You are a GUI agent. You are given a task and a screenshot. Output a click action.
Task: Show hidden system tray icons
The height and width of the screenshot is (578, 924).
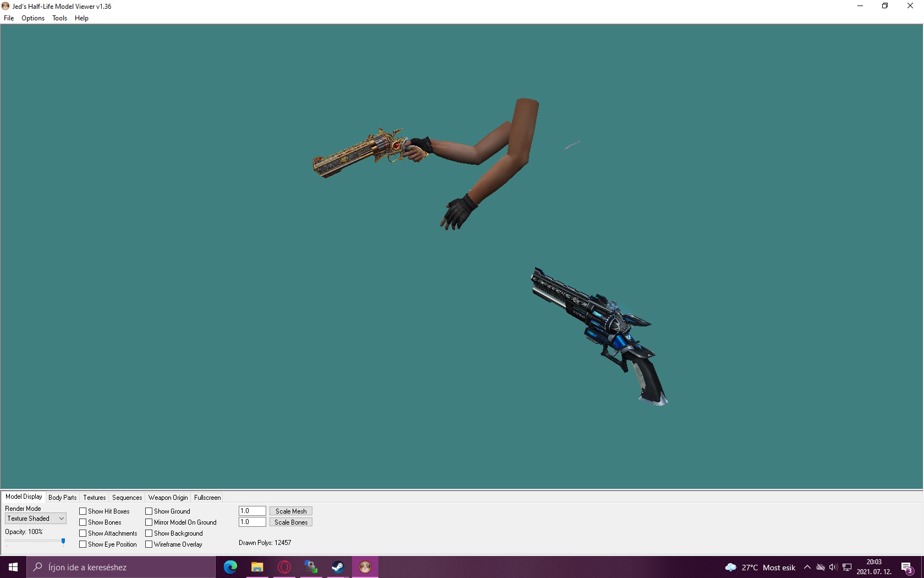807,567
